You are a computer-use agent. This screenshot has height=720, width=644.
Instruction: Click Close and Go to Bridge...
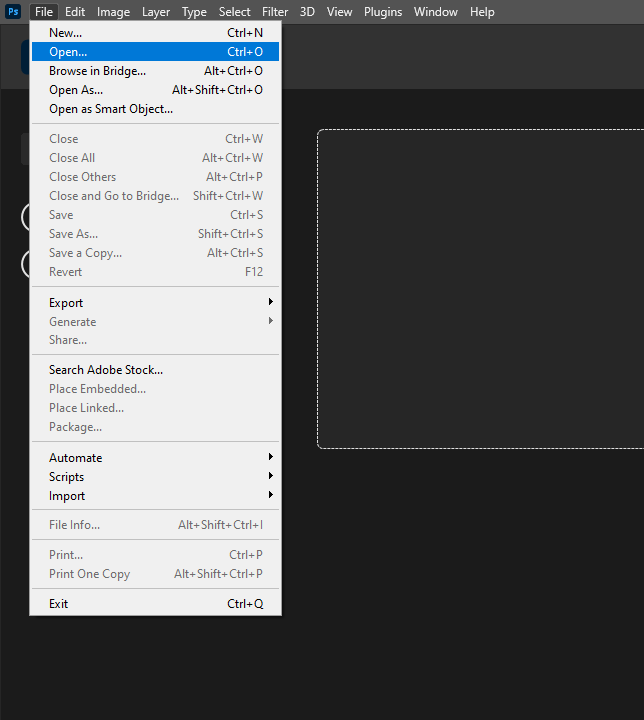pos(155,196)
